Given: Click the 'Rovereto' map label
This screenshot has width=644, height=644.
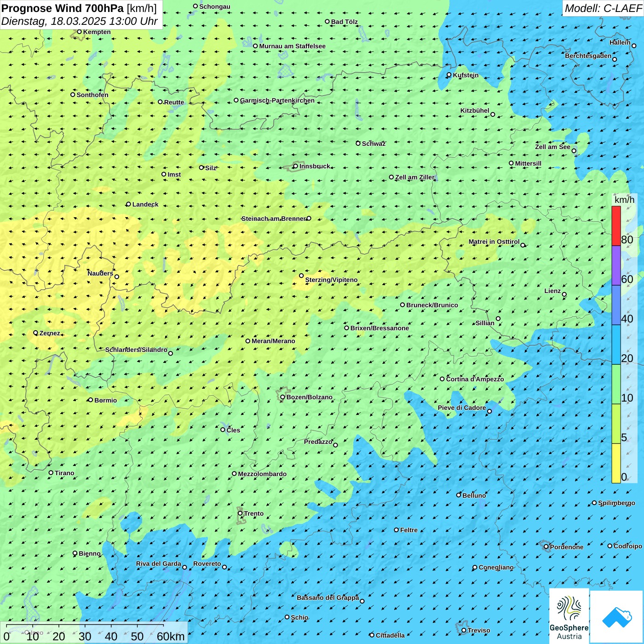Looking at the screenshot, I should [x=207, y=563].
